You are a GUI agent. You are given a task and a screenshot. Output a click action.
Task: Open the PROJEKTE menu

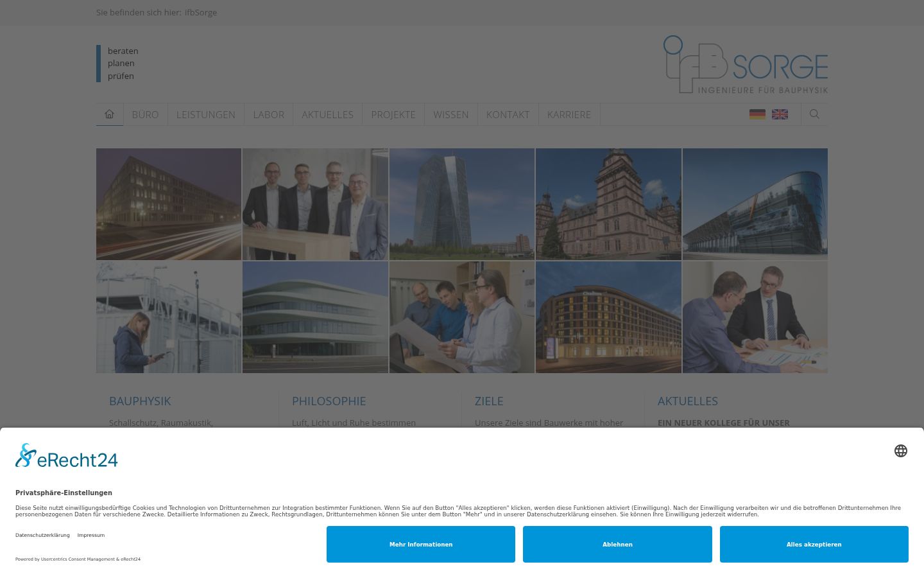click(x=393, y=114)
